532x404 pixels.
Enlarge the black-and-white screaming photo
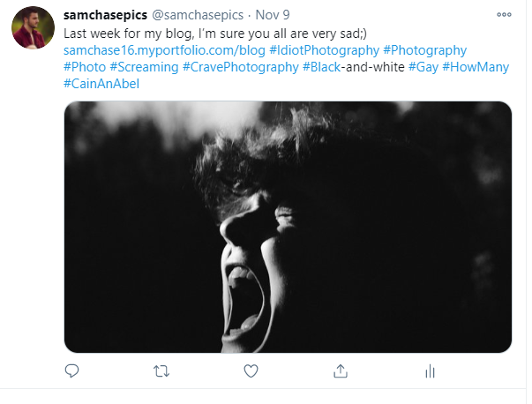point(288,227)
